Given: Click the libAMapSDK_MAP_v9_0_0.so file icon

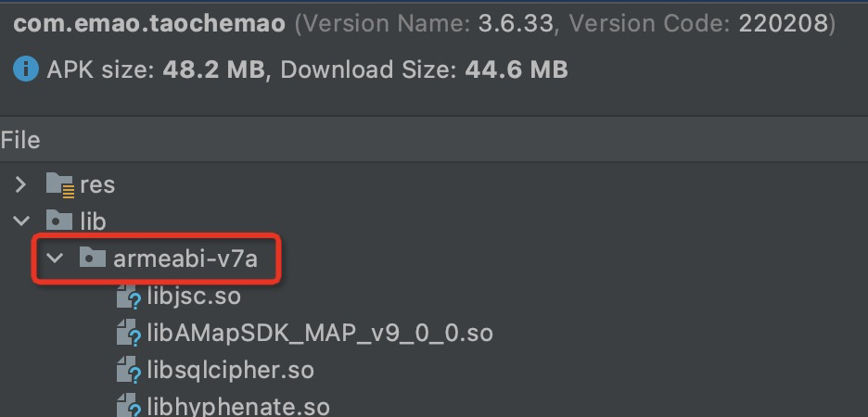Looking at the screenshot, I should tap(127, 333).
